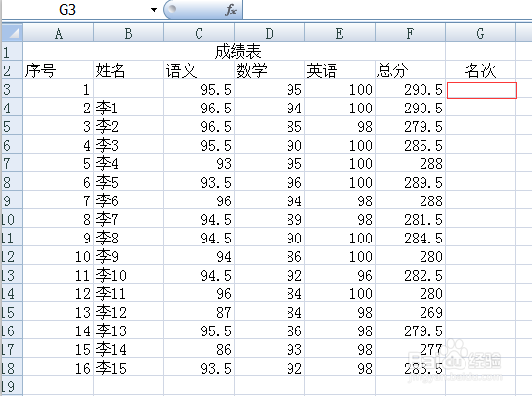This screenshot has width=532, height=396.
Task: Select row 10 header
Action: [12, 218]
